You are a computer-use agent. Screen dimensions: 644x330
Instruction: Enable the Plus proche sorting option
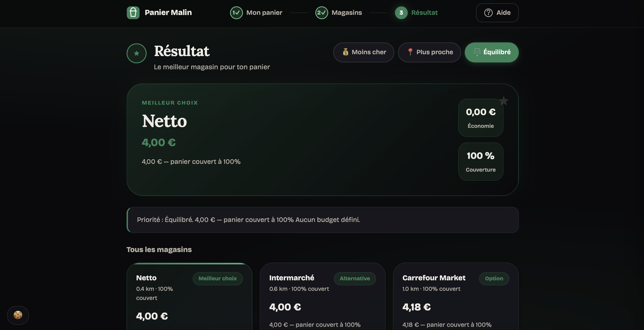click(x=429, y=52)
